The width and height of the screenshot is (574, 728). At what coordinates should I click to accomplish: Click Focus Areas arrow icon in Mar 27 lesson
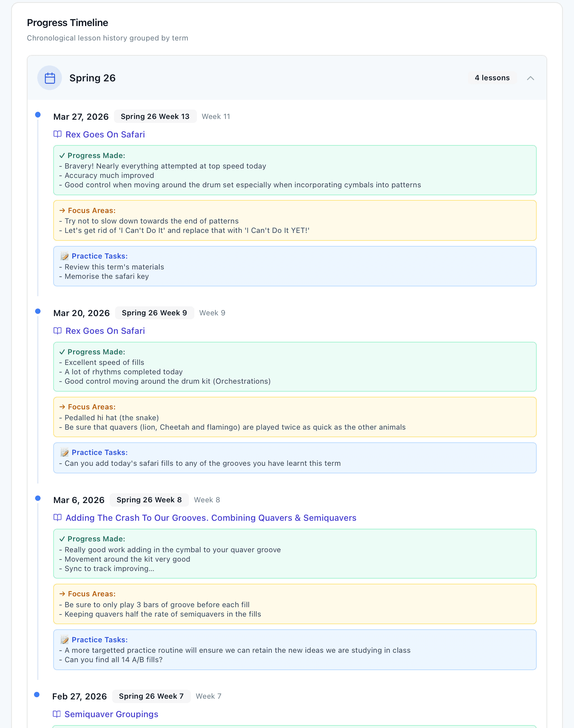62,210
